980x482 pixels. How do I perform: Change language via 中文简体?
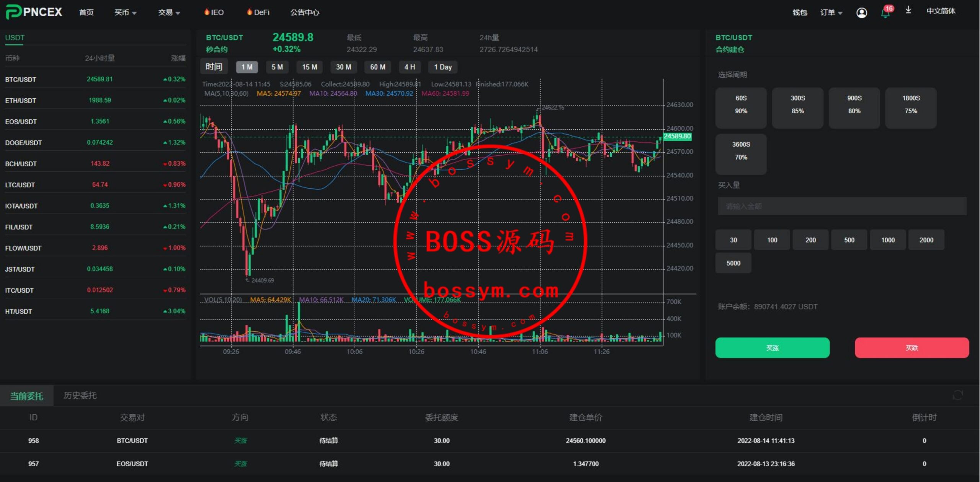941,11
